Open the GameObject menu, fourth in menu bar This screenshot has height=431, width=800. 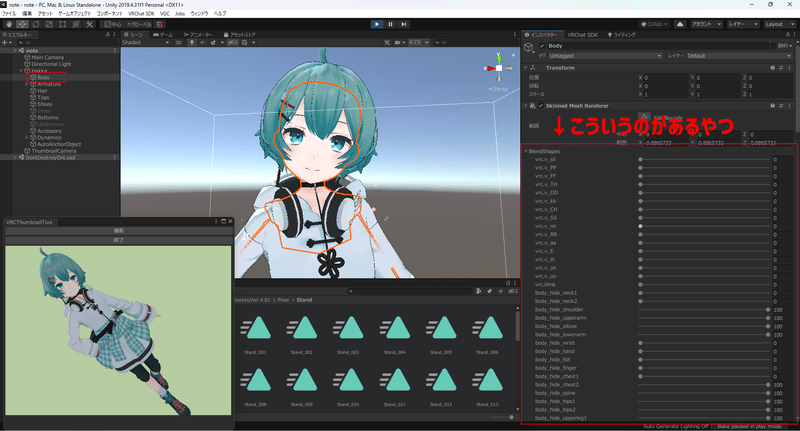tap(74, 14)
